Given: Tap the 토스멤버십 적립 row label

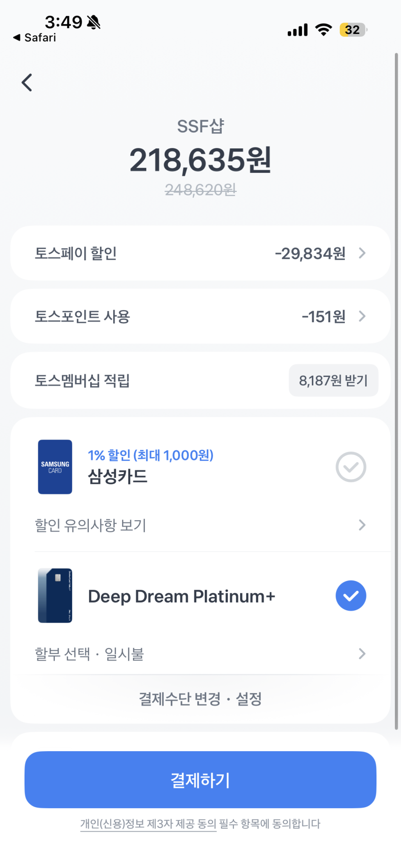Looking at the screenshot, I should 82,380.
